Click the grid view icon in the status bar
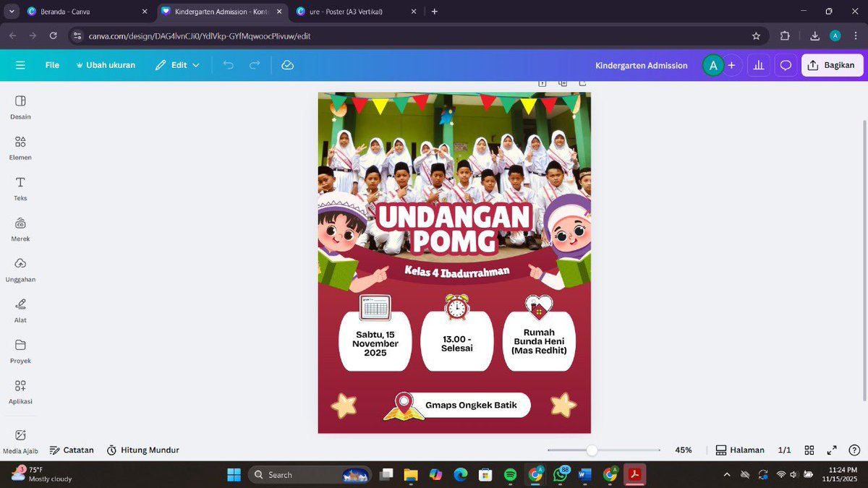 (x=809, y=450)
